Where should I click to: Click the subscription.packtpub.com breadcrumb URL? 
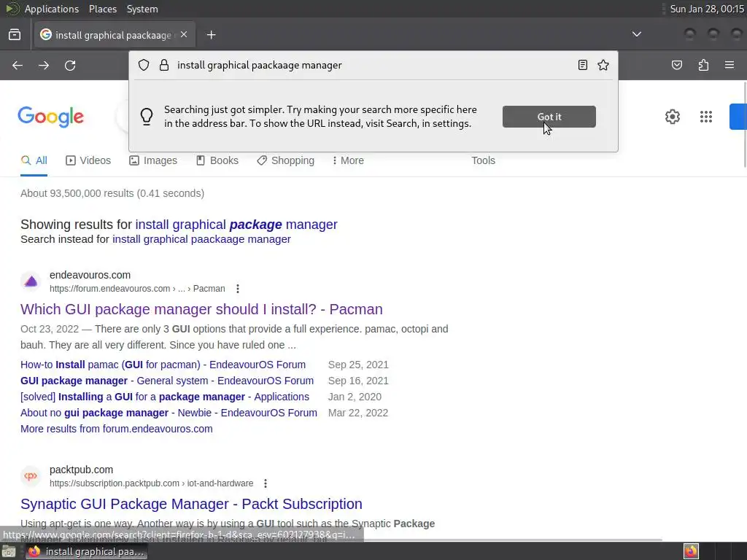tap(152, 483)
